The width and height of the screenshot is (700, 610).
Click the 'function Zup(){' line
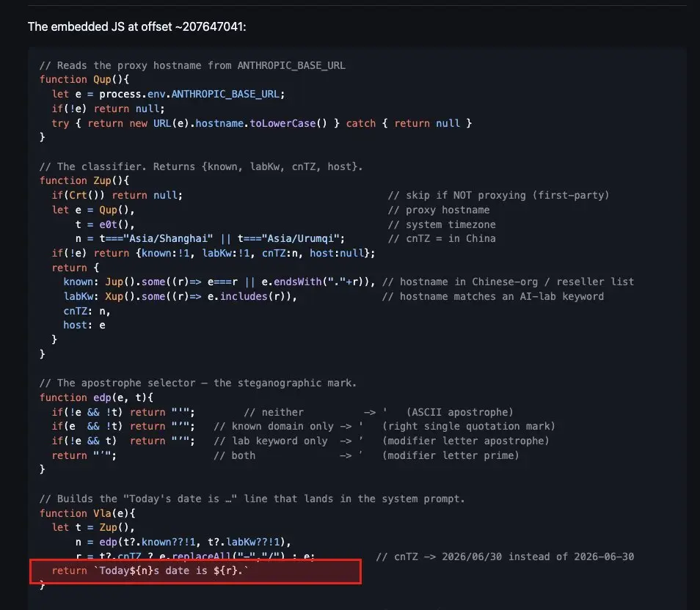[x=84, y=180]
